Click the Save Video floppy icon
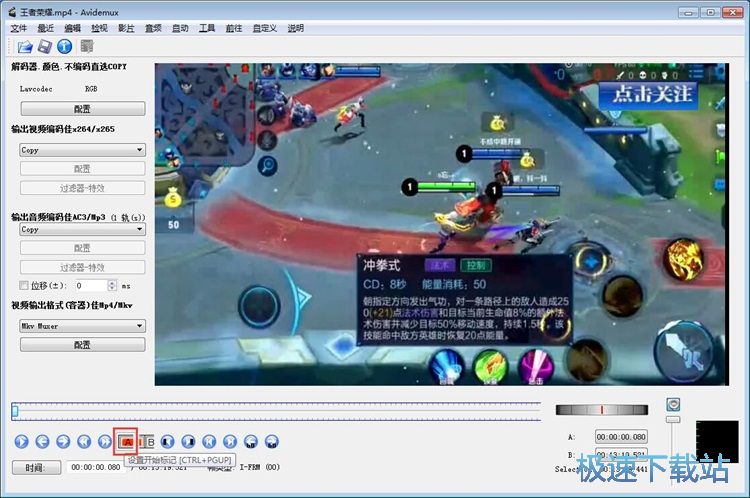Viewport: 750px width, 498px height. point(45,46)
